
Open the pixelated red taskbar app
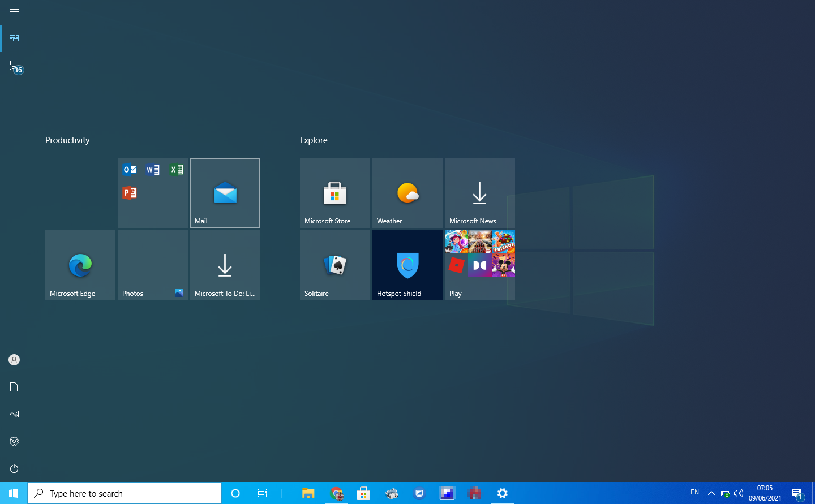pyautogui.click(x=475, y=493)
